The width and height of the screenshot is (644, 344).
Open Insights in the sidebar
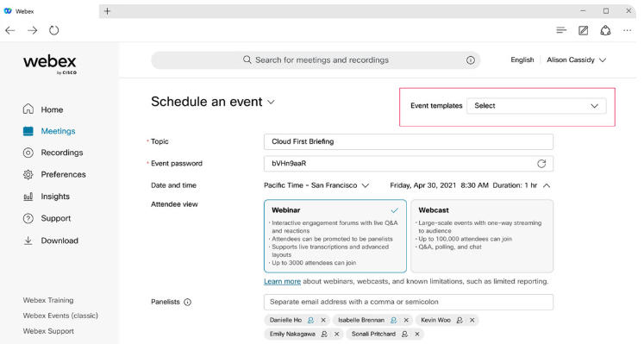coord(47,197)
